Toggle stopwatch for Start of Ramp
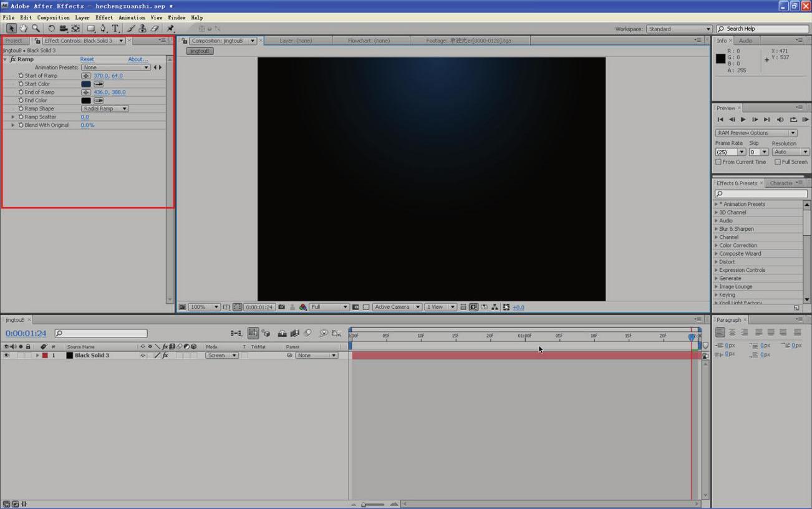The width and height of the screenshot is (812, 509). click(21, 75)
